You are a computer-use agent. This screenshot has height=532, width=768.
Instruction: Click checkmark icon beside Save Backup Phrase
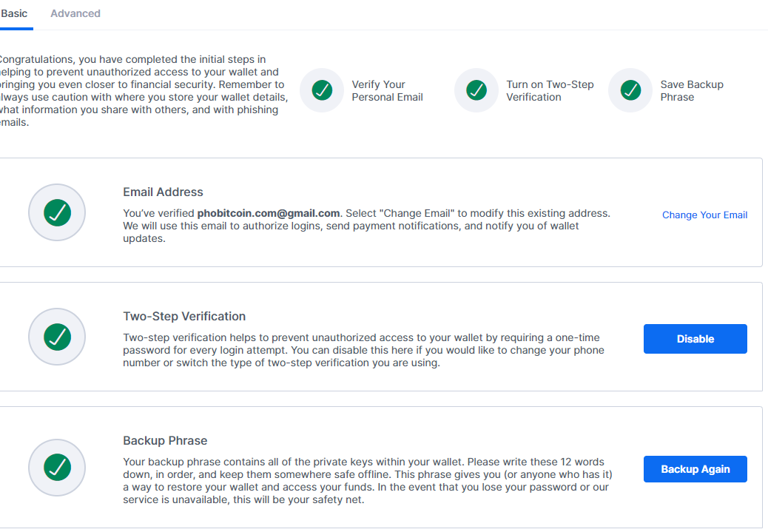click(x=630, y=90)
